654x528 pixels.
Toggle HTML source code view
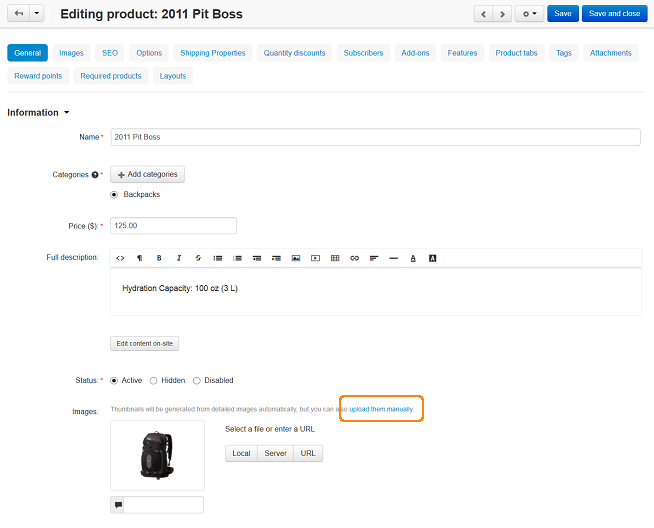[120, 258]
